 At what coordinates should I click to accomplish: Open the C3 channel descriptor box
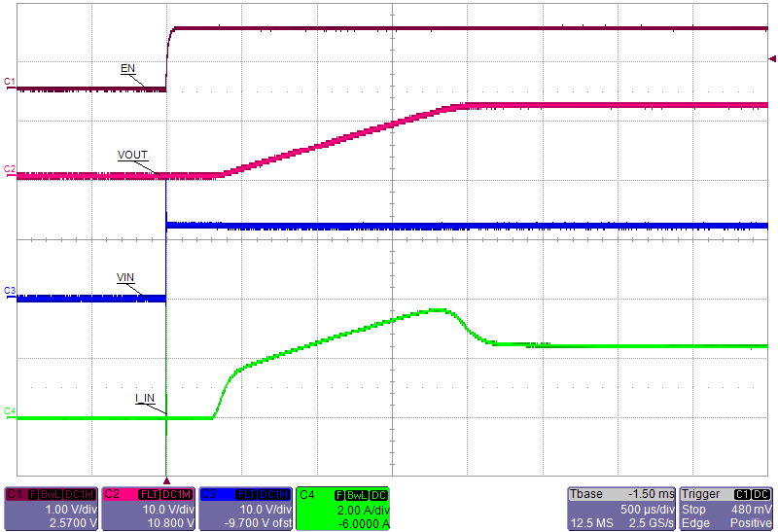(246, 509)
